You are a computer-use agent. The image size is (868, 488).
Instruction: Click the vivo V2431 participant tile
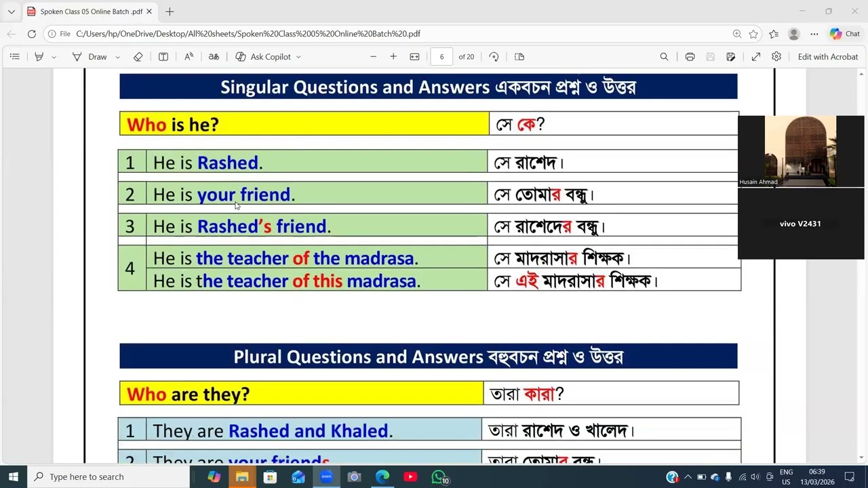point(801,224)
